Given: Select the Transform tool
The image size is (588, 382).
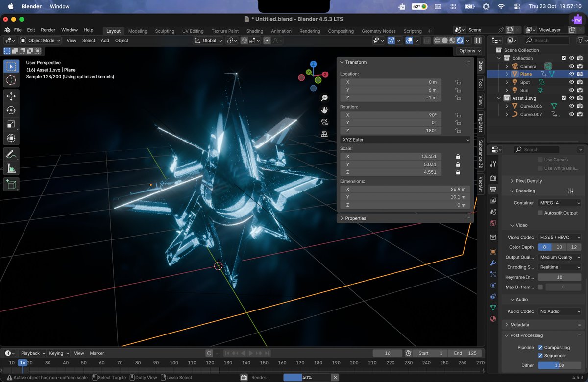Looking at the screenshot, I should coord(11,139).
